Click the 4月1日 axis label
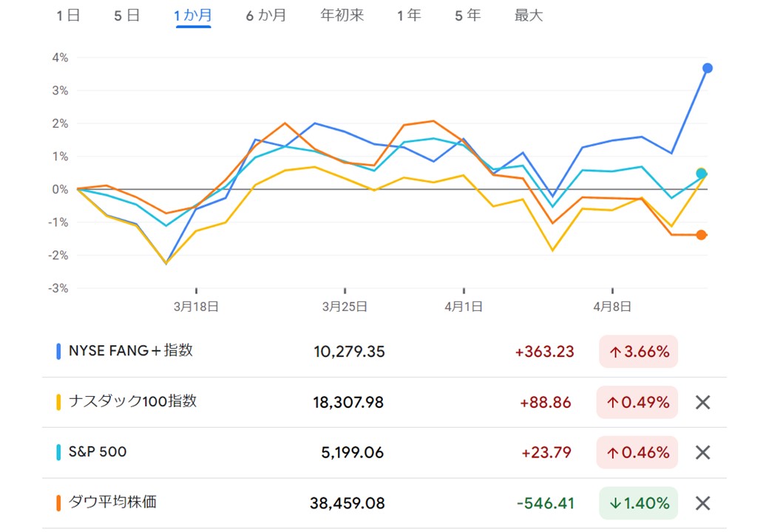This screenshot has height=532, width=769. 464,307
